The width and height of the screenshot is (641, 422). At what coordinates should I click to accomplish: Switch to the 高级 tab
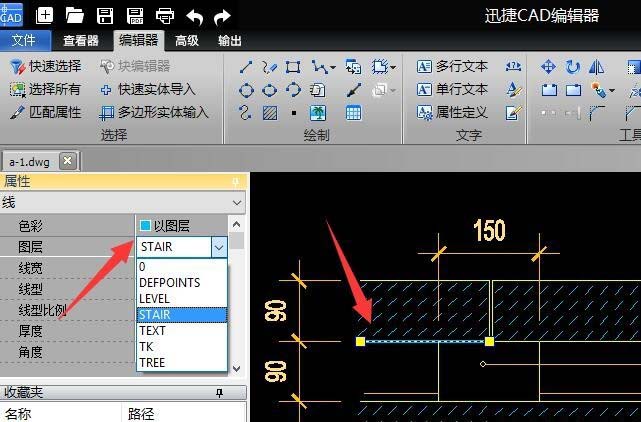pyautogui.click(x=187, y=40)
